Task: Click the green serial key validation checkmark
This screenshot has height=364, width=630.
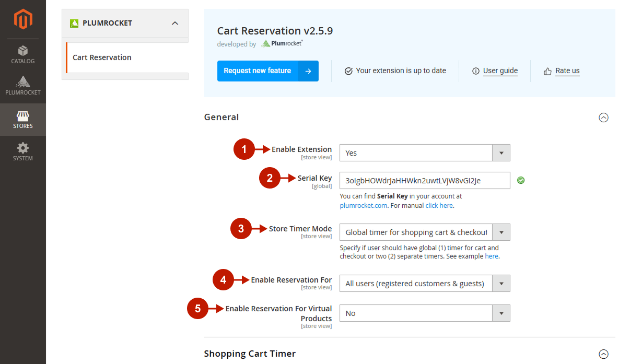Action: (521, 180)
